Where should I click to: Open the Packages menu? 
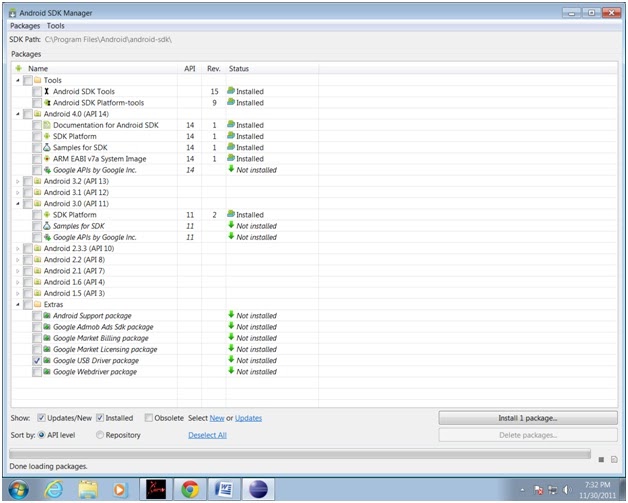[x=25, y=26]
